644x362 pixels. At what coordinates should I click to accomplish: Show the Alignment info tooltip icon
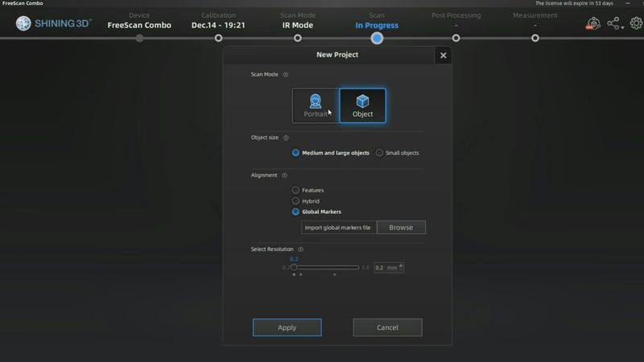point(285,175)
